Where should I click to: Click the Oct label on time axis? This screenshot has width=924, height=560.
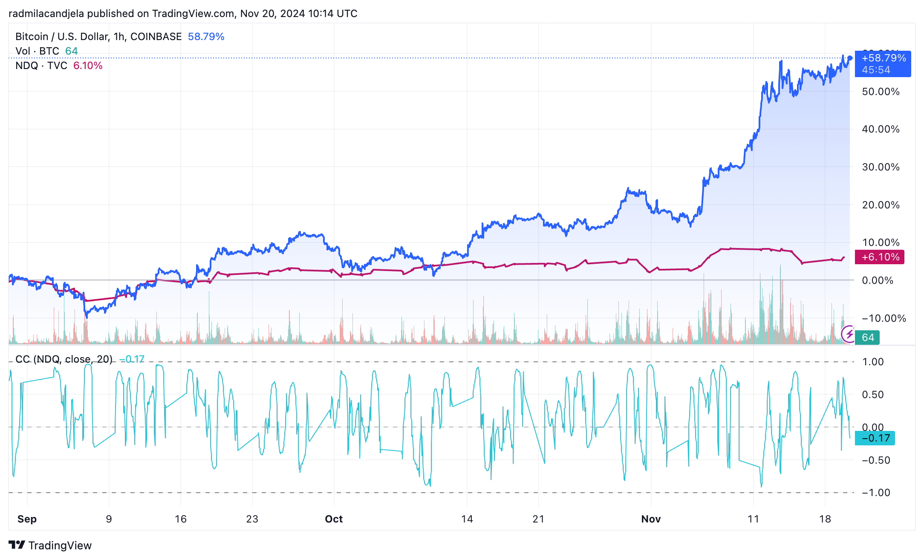click(x=334, y=519)
